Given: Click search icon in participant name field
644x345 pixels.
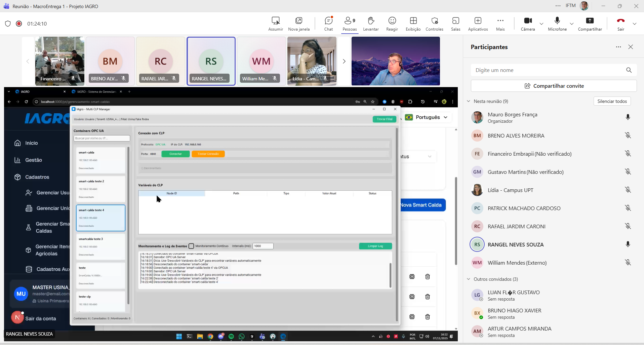Looking at the screenshot, I should 629,70.
